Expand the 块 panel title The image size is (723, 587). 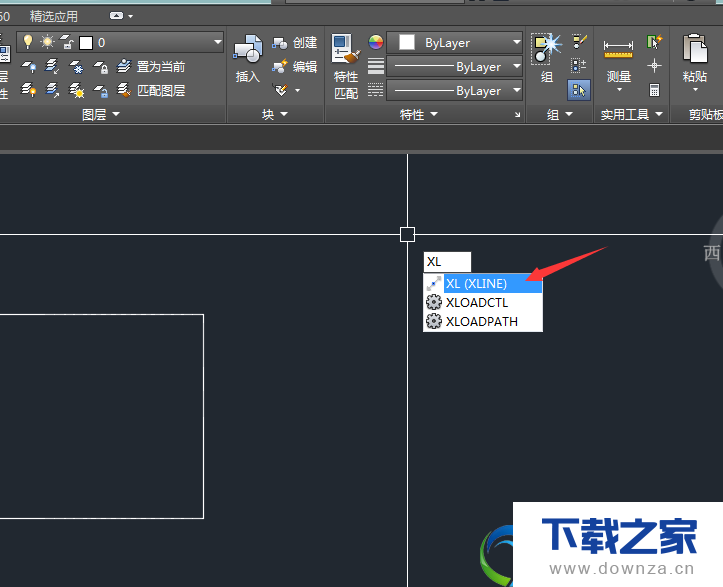(x=275, y=114)
